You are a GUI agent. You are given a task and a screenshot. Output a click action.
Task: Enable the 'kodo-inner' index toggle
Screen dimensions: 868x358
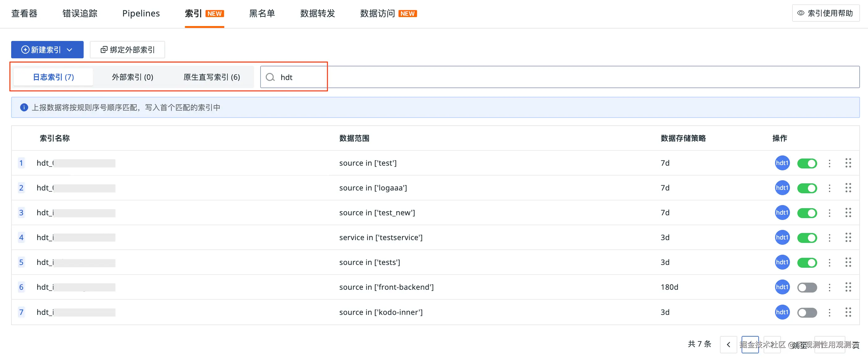807,312
